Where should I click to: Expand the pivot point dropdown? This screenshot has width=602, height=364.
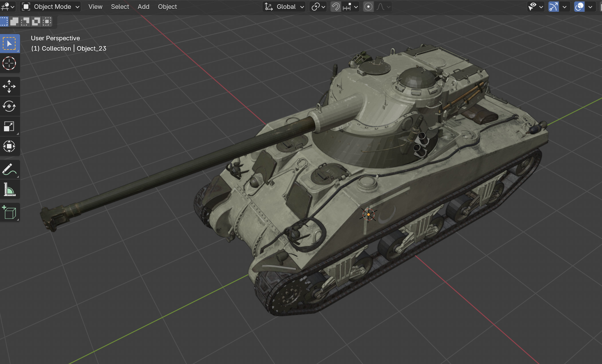pos(318,7)
